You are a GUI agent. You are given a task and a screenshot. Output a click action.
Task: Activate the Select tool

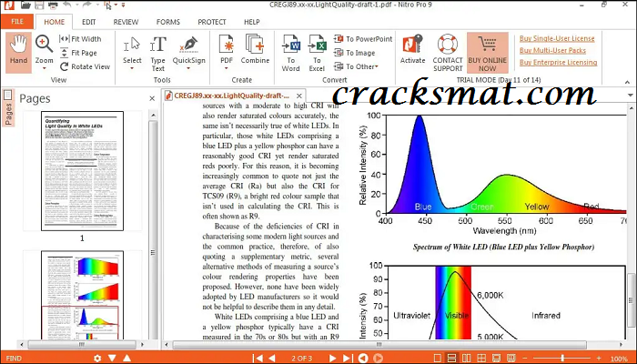tap(132, 50)
